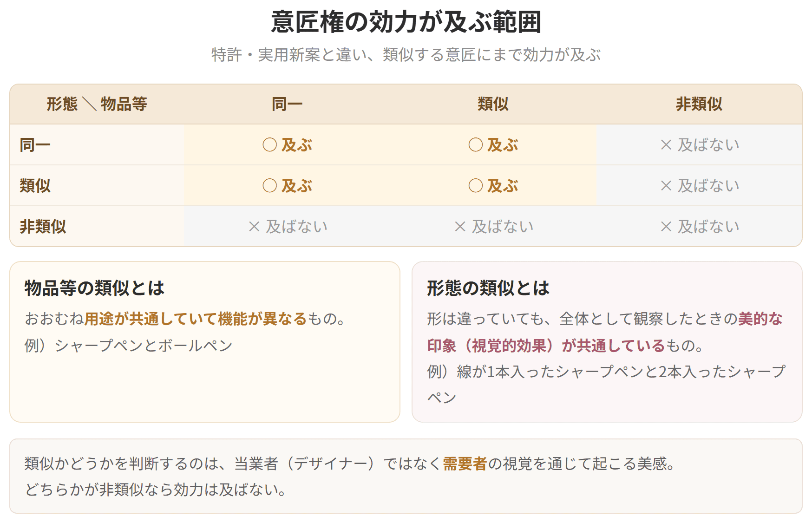
Task: Click the title 意匠権の効力が及ぶ範囲
Action: 406,22
